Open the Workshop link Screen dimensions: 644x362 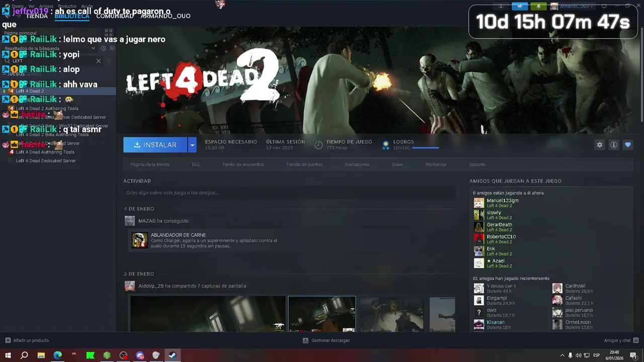pyautogui.click(x=436, y=164)
